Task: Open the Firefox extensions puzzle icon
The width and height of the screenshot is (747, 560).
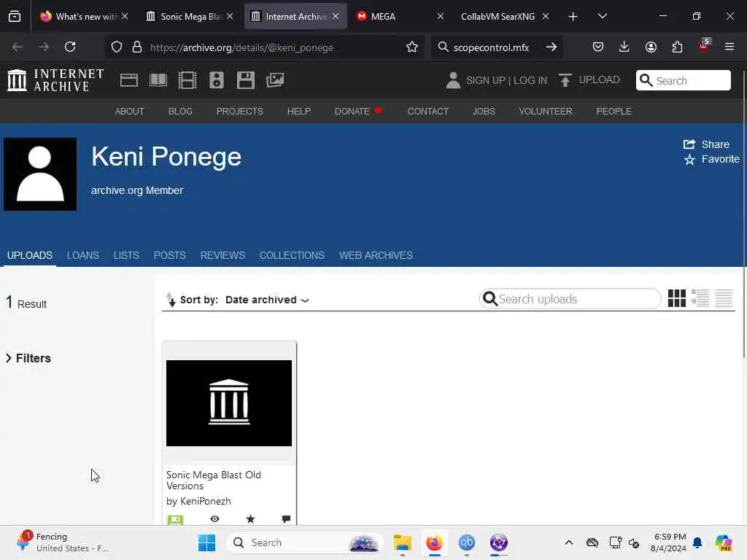Action: [x=677, y=47]
